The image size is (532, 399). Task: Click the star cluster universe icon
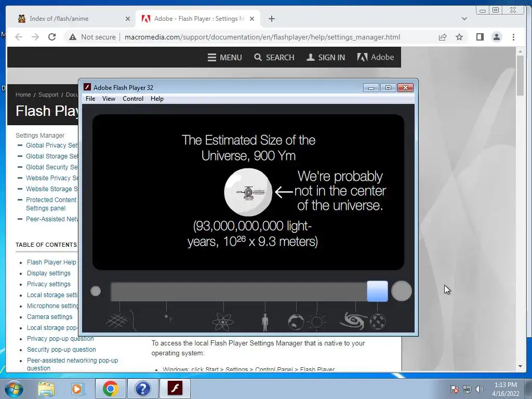[x=378, y=321]
